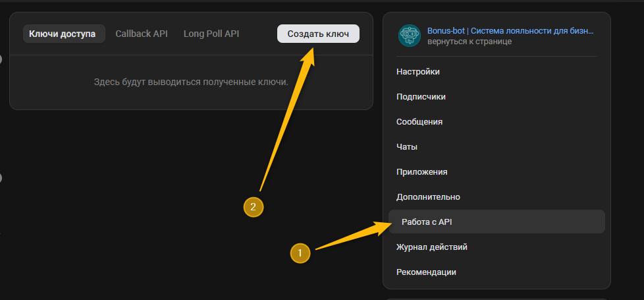
Task: Click the empty keys placeholder text
Action: (x=191, y=82)
